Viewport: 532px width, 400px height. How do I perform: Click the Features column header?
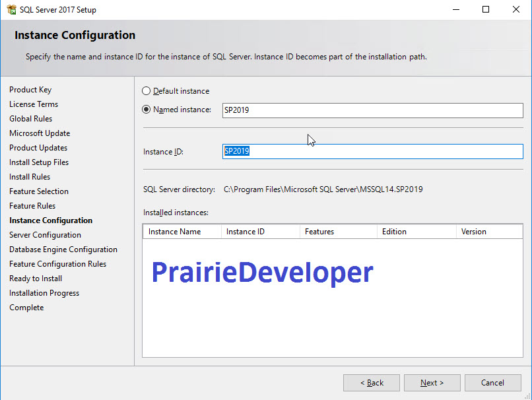point(339,232)
